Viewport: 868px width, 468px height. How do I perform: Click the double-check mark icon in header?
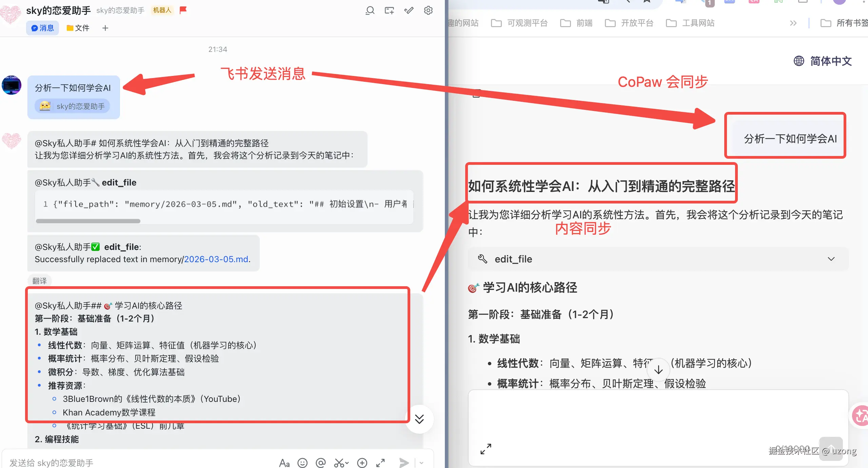[x=409, y=11]
